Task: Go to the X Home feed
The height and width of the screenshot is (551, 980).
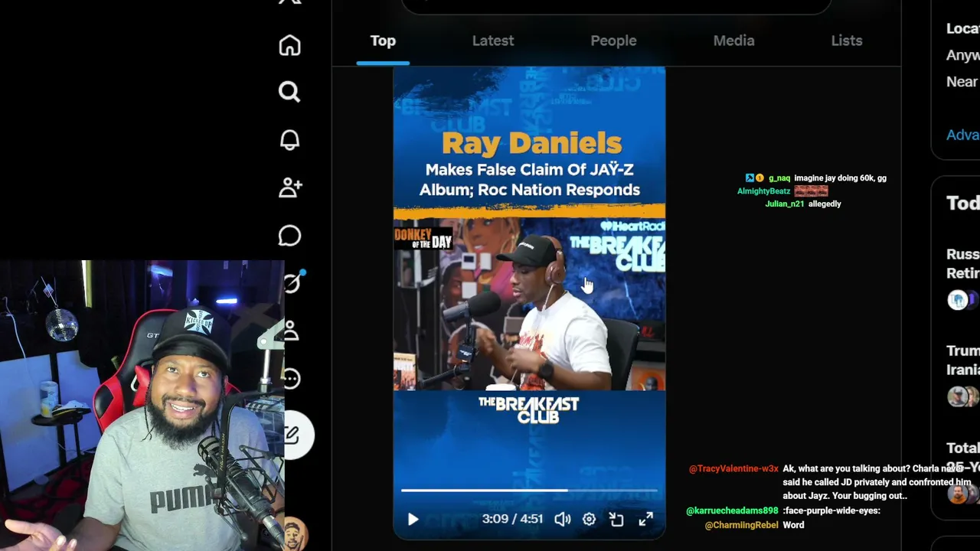Action: [x=289, y=45]
